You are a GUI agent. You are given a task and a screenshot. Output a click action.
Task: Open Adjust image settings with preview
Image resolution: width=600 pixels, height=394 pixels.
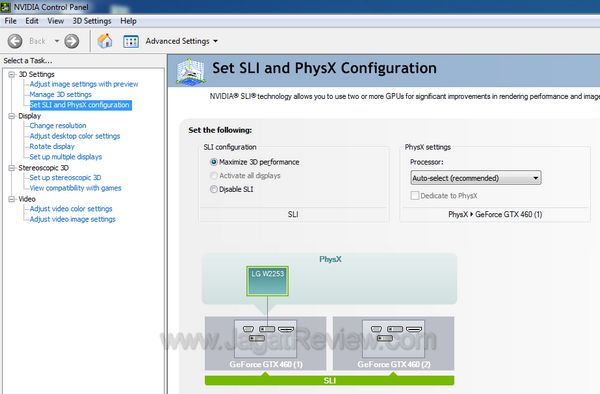(84, 84)
